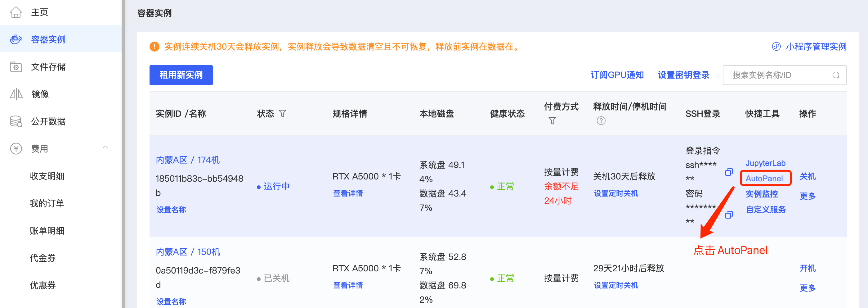Click 设置定时关机 for the 150机 instance
868x308 pixels.
(615, 285)
